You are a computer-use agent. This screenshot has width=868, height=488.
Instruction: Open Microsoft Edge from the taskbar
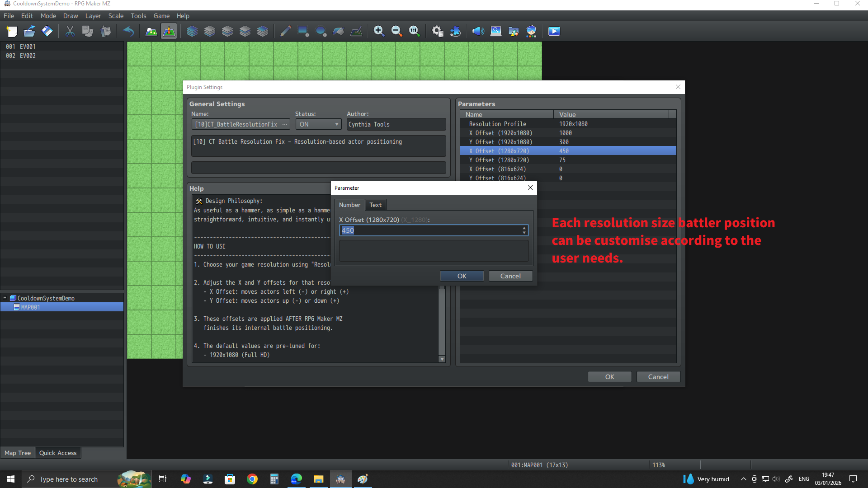tap(296, 479)
